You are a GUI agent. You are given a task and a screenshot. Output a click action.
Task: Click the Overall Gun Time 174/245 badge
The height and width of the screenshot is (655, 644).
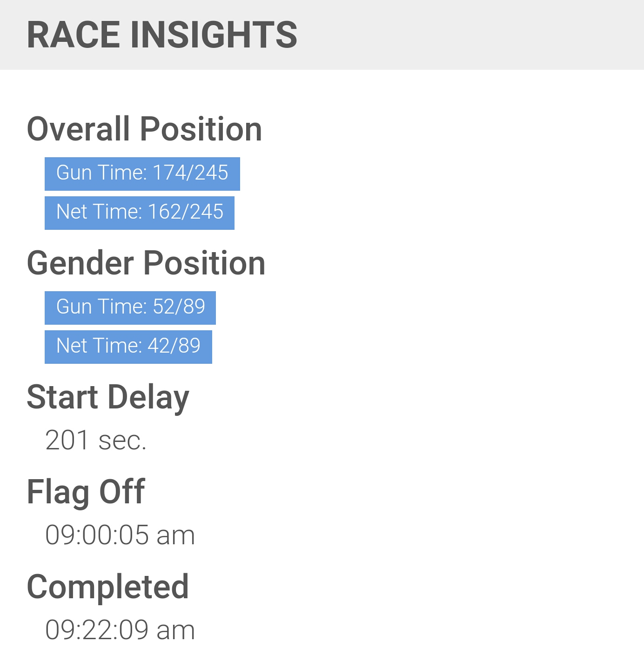142,174
